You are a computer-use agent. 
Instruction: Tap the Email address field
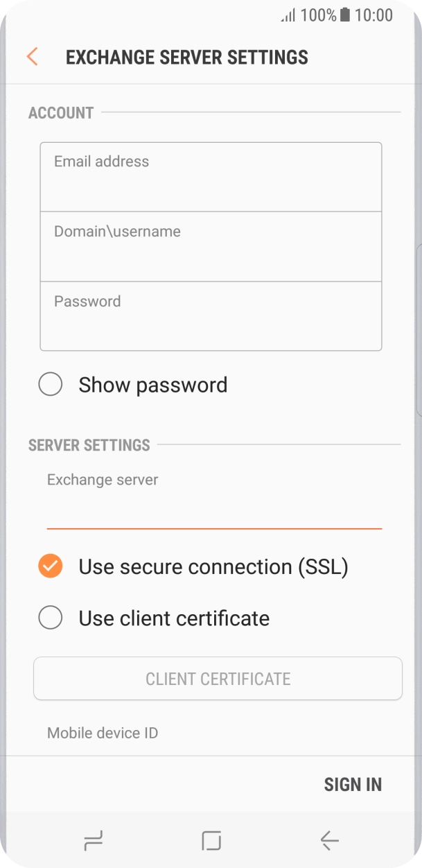pyautogui.click(x=211, y=175)
